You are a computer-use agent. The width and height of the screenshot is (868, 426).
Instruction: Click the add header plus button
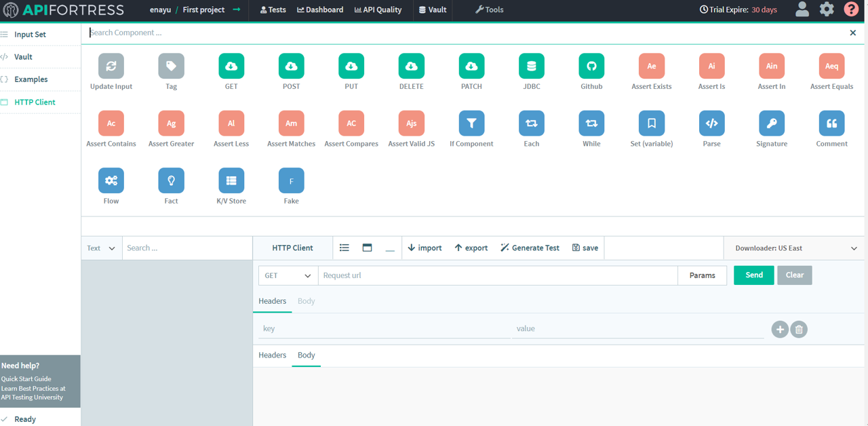click(780, 330)
